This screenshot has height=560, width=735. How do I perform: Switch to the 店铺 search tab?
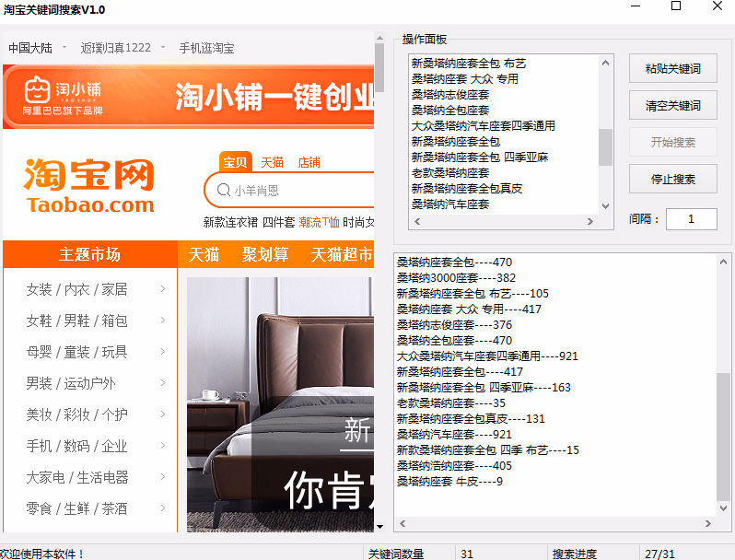coord(309,163)
